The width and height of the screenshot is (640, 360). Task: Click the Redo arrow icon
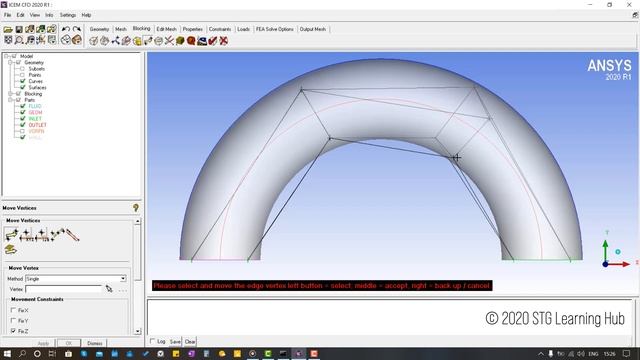point(77,29)
